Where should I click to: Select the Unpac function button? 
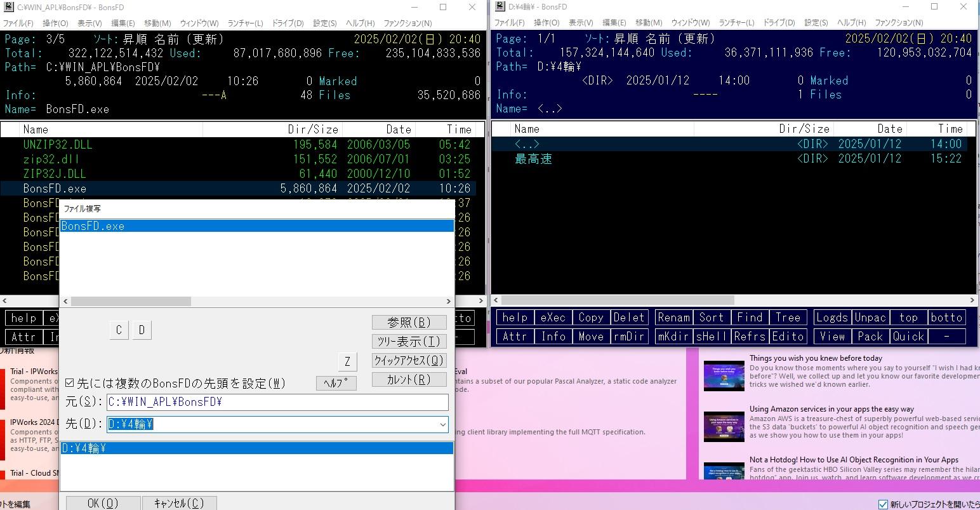[870, 318]
